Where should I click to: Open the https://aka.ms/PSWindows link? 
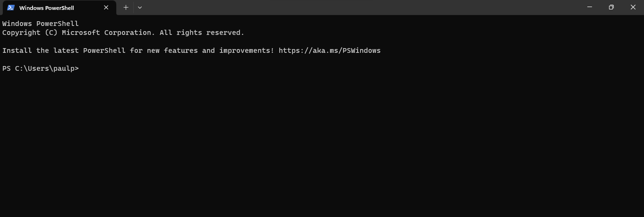[329, 50]
